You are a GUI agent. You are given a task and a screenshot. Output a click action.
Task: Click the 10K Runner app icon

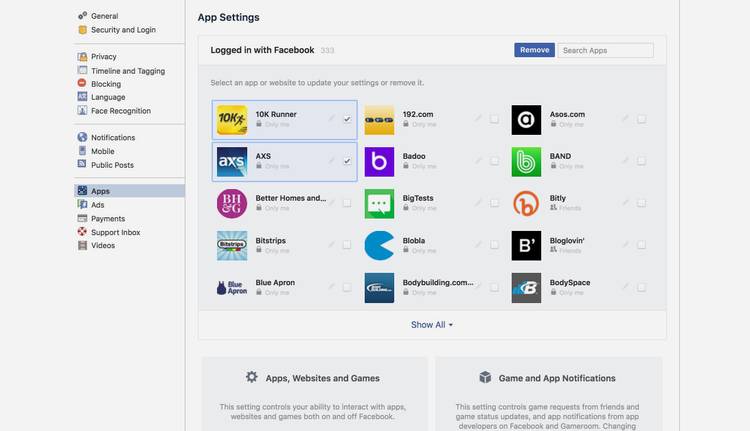(x=232, y=120)
